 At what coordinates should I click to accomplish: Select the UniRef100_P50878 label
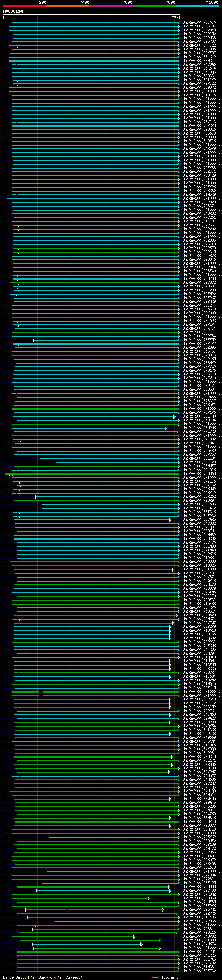click(x=199, y=256)
